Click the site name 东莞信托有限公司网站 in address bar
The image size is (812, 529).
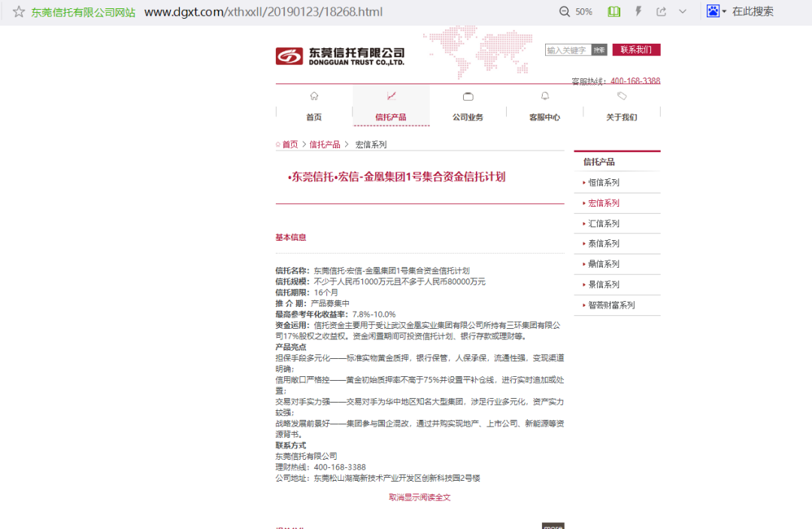point(83,12)
